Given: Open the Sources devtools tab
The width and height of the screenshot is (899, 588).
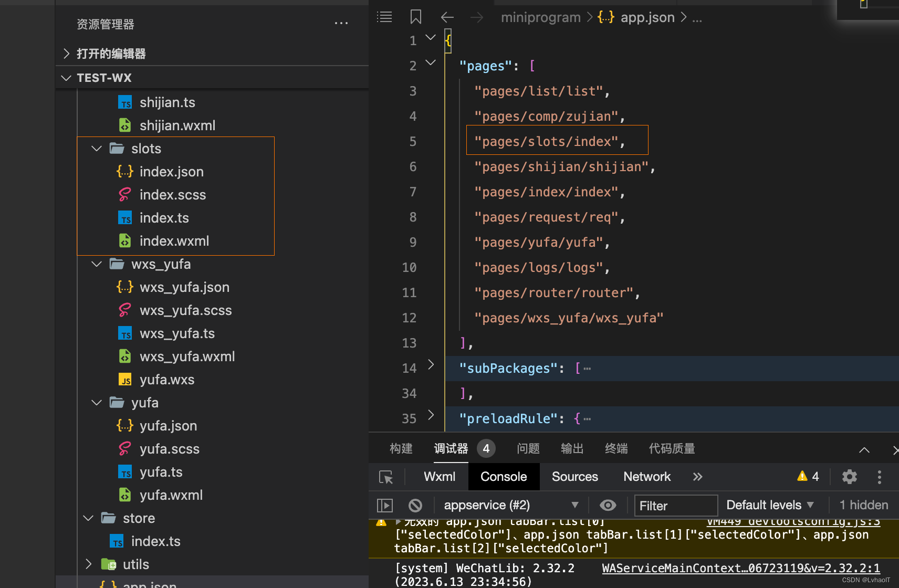Looking at the screenshot, I should (x=575, y=477).
